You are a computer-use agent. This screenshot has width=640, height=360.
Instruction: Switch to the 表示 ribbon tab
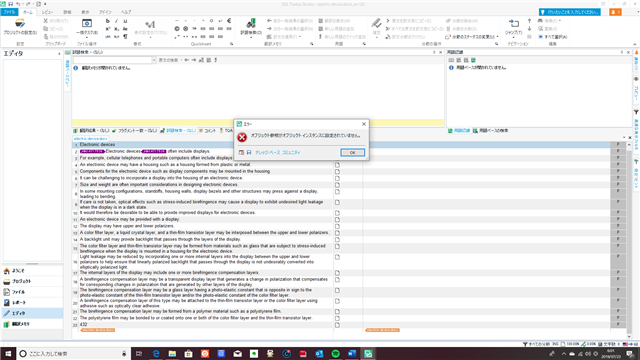85,12
